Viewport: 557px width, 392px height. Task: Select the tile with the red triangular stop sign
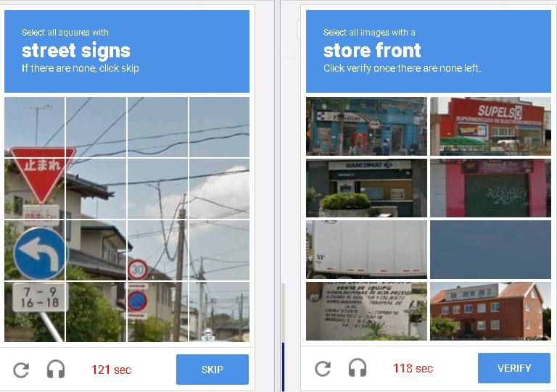coord(35,188)
